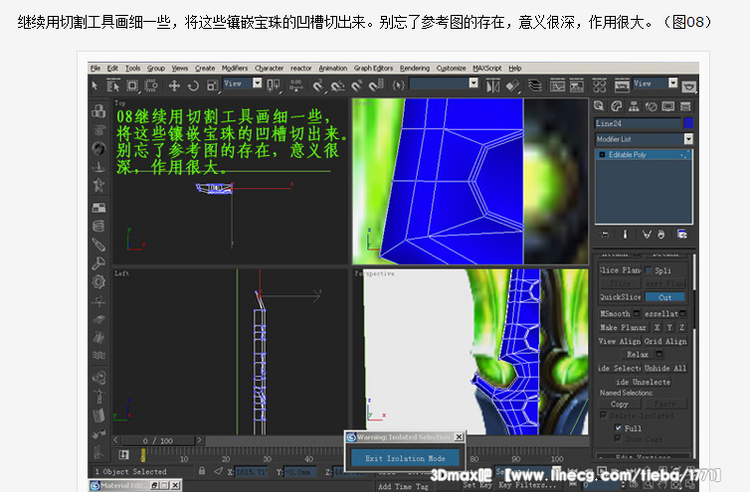The image size is (750, 492).
Task: Click Make Unique icon below stack
Action: pyautogui.click(x=647, y=234)
